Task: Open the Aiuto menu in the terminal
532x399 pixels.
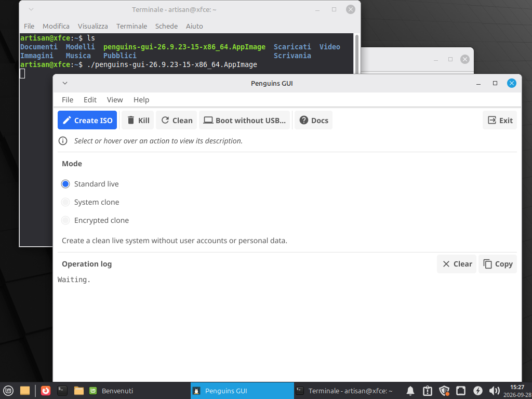Action: pos(194,26)
